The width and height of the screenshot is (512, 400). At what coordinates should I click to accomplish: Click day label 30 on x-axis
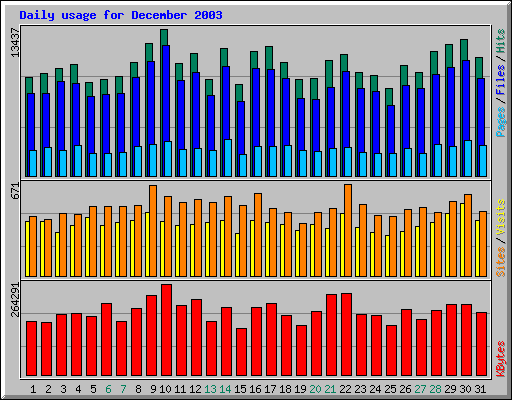click(x=465, y=389)
